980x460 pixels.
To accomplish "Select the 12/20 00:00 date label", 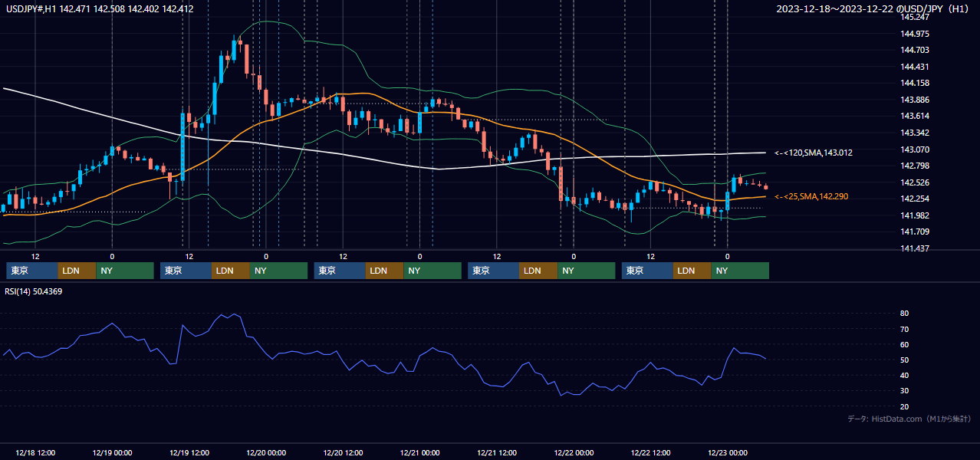I will coord(266,452).
